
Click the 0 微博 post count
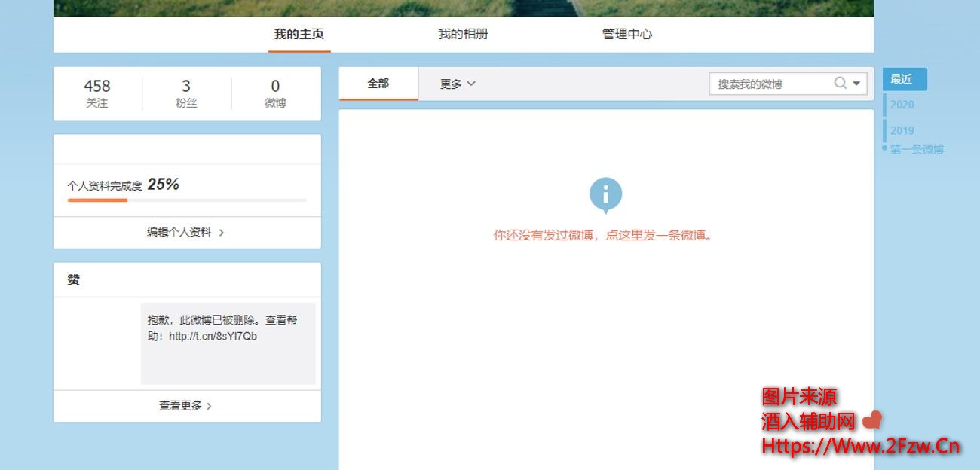275,93
